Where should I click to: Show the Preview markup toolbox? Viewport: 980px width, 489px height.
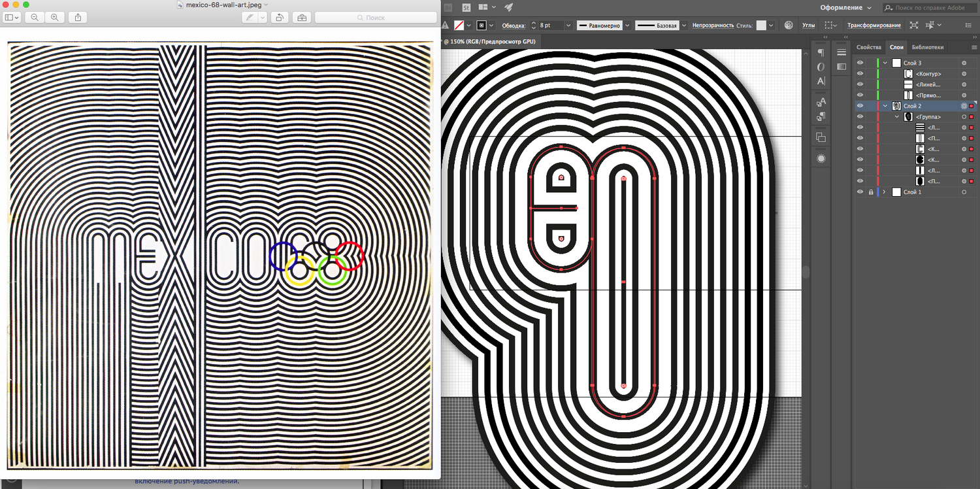click(301, 18)
